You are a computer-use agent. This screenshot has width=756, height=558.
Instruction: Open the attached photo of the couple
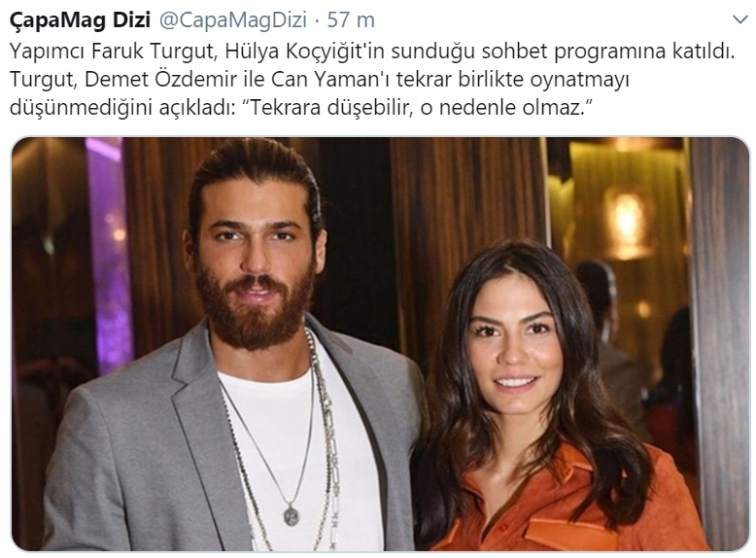pyautogui.click(x=380, y=344)
